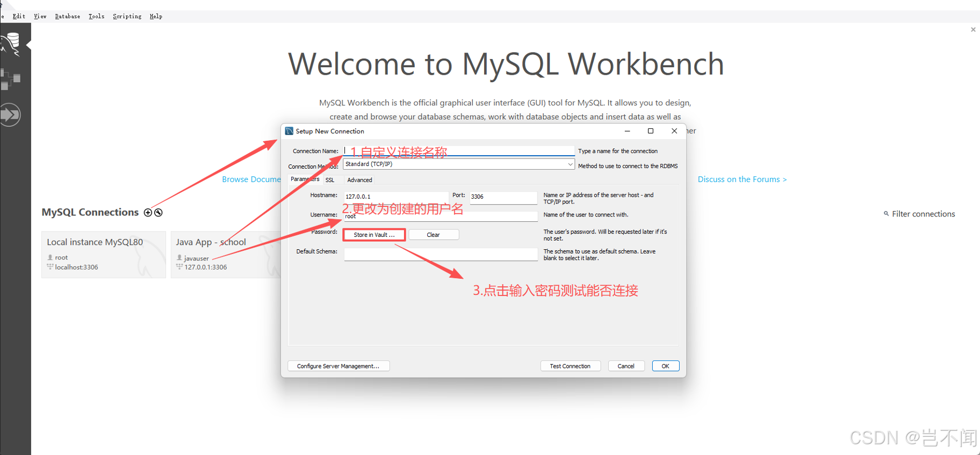This screenshot has height=455, width=980.
Task: Select the Username input field
Action: coord(441,216)
